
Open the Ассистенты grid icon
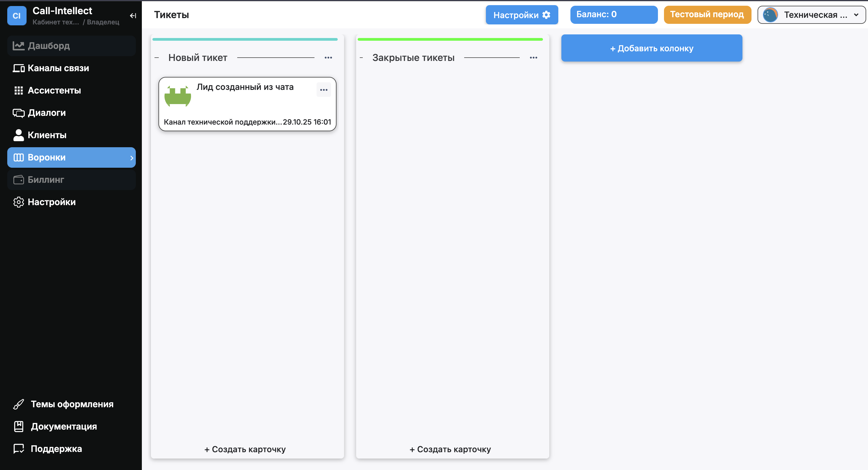click(18, 90)
